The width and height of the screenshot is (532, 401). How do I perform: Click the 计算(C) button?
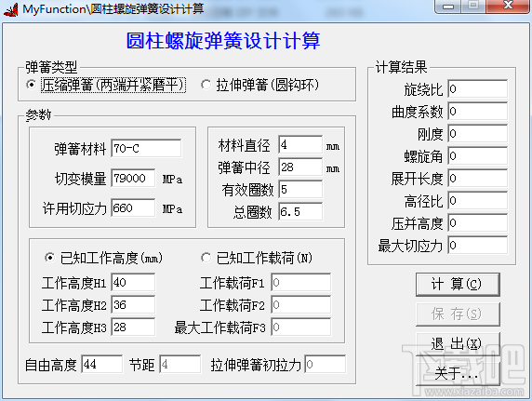tap(458, 284)
